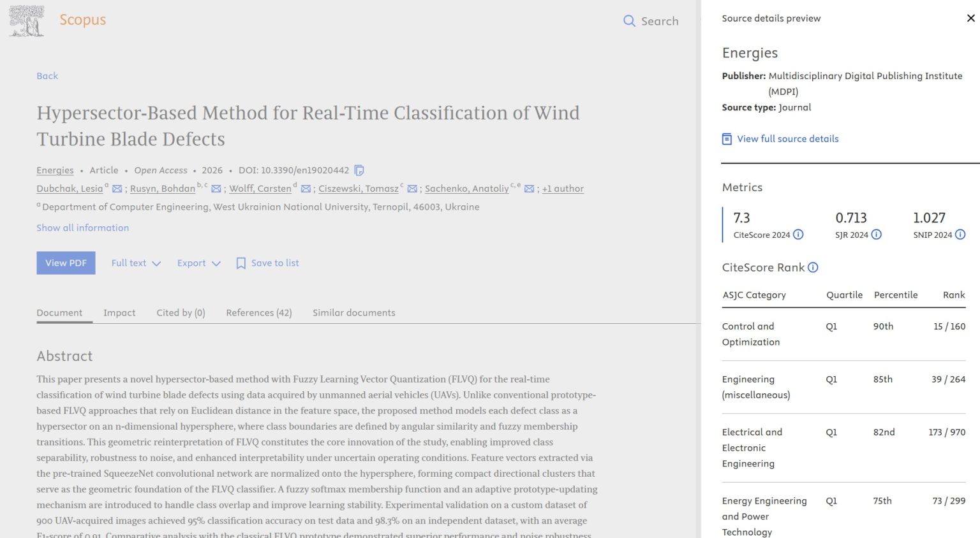The width and height of the screenshot is (980, 538).
Task: Click info icon beside CiteScore Rank
Action: (x=813, y=268)
